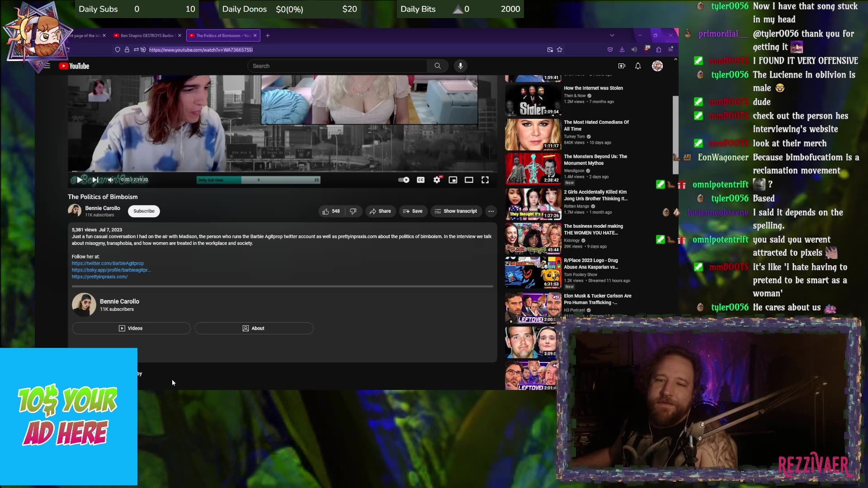Image resolution: width=868 pixels, height=488 pixels.
Task: Open the tracking protection shield icon
Action: pyautogui.click(x=118, y=50)
